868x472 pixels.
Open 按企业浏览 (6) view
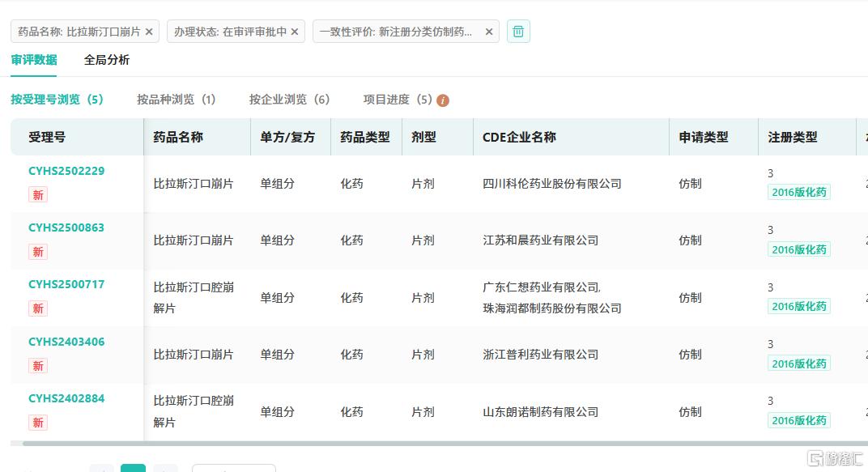pos(289,100)
